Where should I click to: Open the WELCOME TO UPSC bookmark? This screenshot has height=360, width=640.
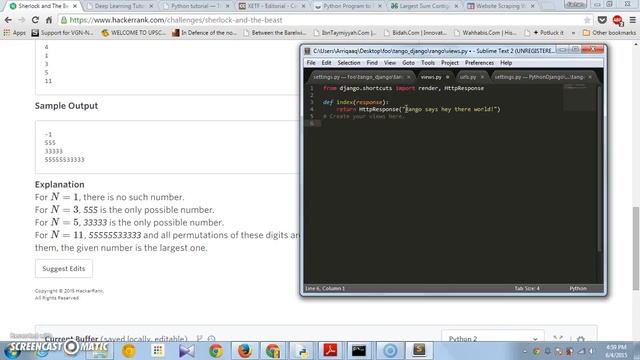point(133,33)
